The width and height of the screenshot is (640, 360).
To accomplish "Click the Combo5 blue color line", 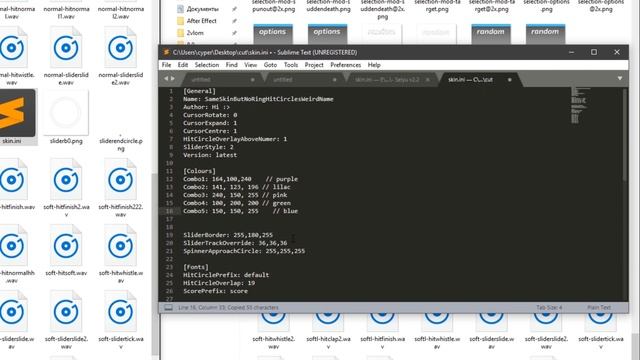I will pos(240,211).
